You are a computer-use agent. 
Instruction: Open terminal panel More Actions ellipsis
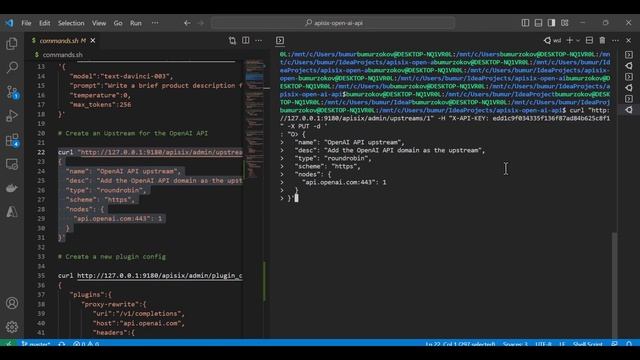click(x=616, y=40)
